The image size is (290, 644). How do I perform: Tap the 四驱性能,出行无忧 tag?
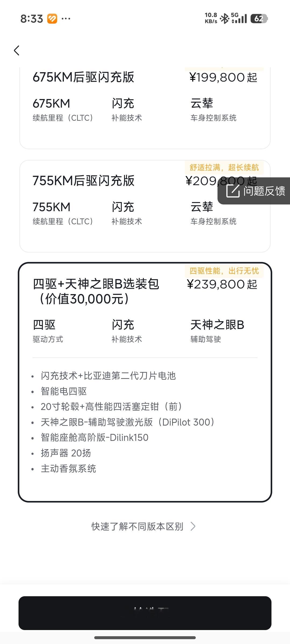point(224,271)
